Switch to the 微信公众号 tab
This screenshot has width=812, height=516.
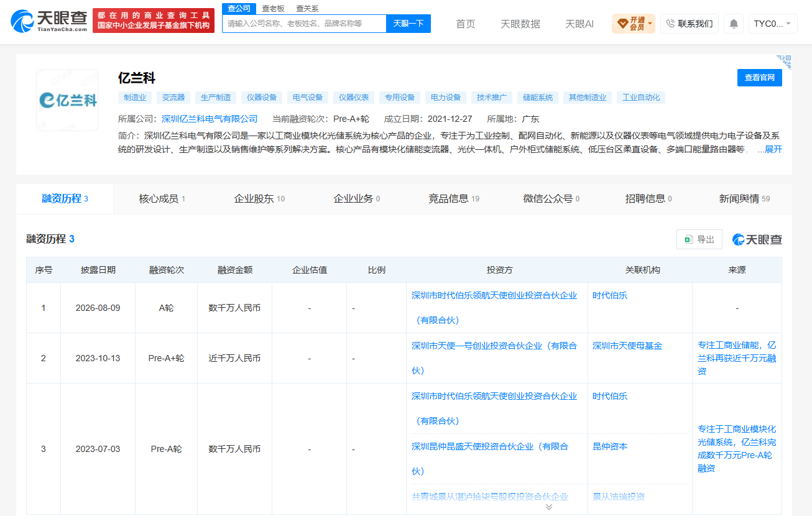pos(551,199)
